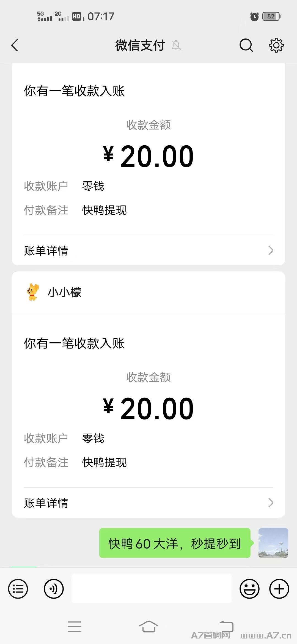Expand second 账单详情 chevron arrow
The width and height of the screenshot is (297, 644).
click(271, 503)
